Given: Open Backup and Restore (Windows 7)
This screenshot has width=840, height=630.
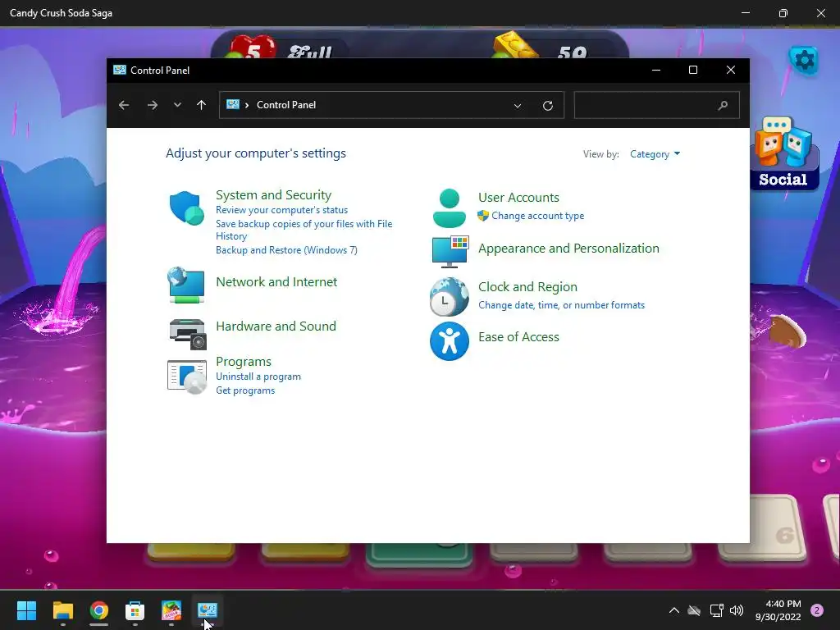Looking at the screenshot, I should 286,250.
